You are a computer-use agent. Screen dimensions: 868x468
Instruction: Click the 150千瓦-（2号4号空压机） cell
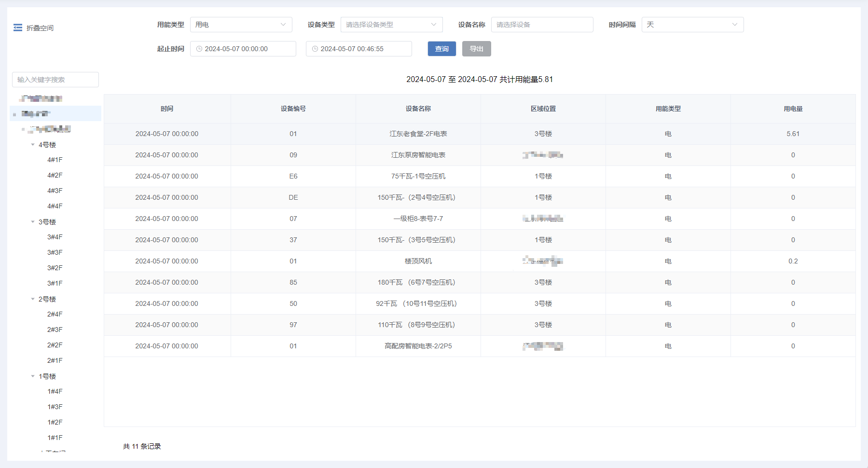418,197
